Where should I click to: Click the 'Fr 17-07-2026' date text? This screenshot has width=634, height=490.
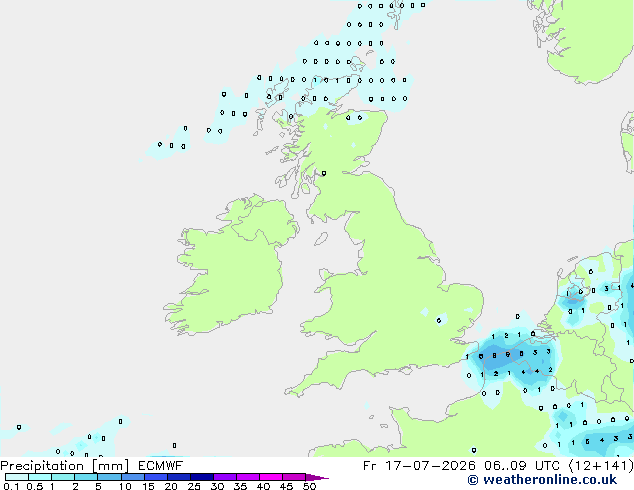[x=419, y=466]
